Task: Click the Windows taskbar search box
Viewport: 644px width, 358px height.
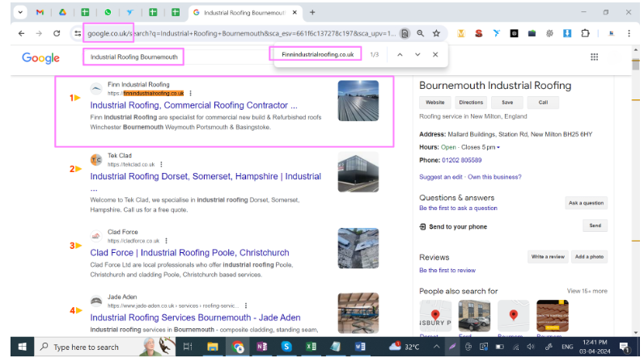Action: pos(104,347)
